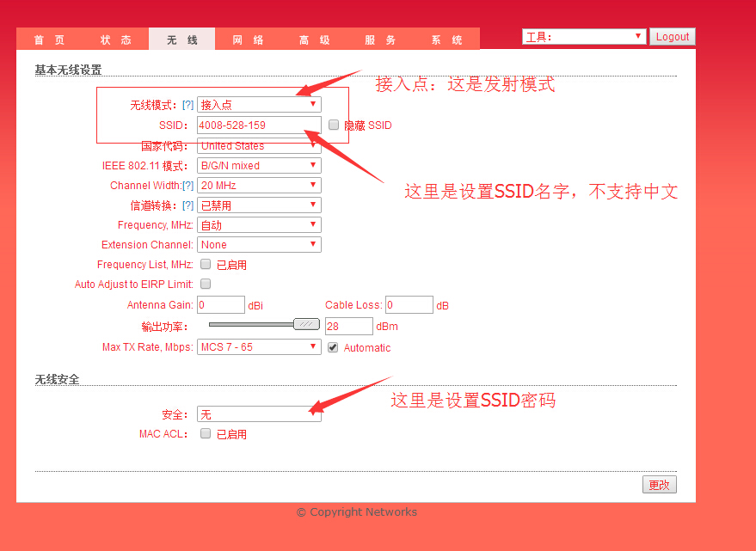Viewport: 756px width, 551px height.
Task: Click the Logout button
Action: click(x=672, y=37)
